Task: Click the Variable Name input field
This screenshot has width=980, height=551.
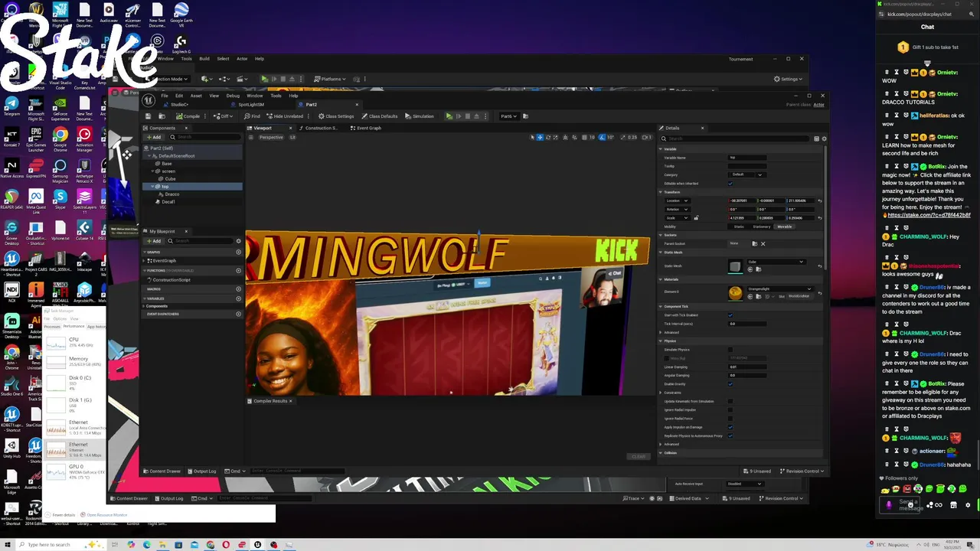Action: 747,158
